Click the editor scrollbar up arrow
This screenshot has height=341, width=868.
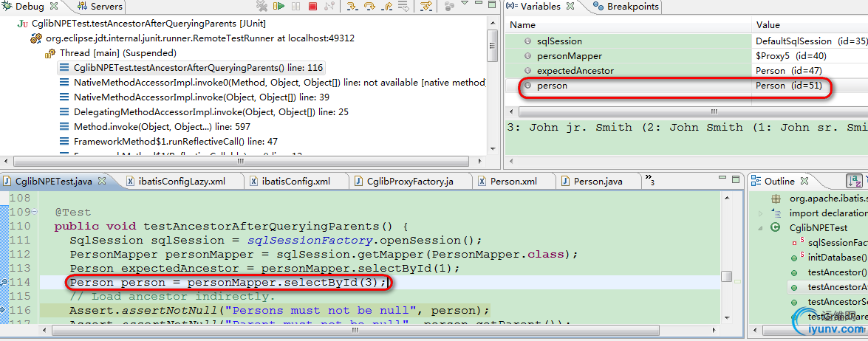(726, 197)
